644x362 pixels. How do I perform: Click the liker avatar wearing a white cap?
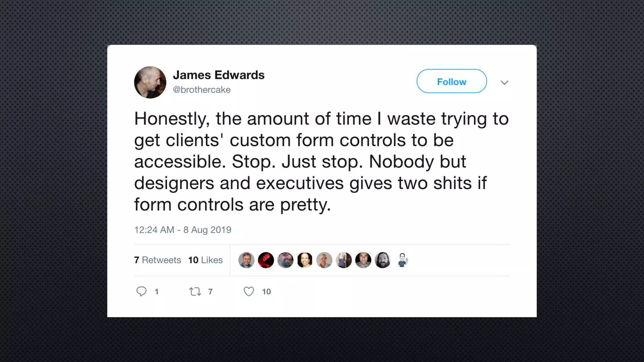[x=324, y=260]
